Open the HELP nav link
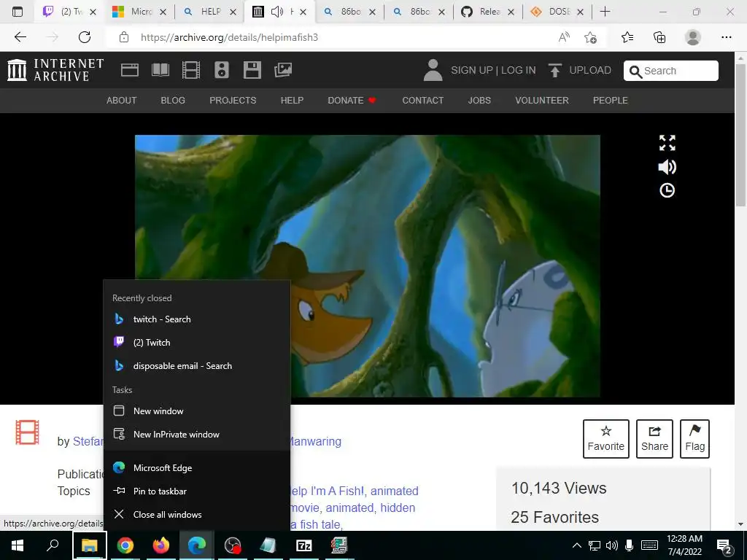Viewport: 747px width, 560px height. click(292, 101)
